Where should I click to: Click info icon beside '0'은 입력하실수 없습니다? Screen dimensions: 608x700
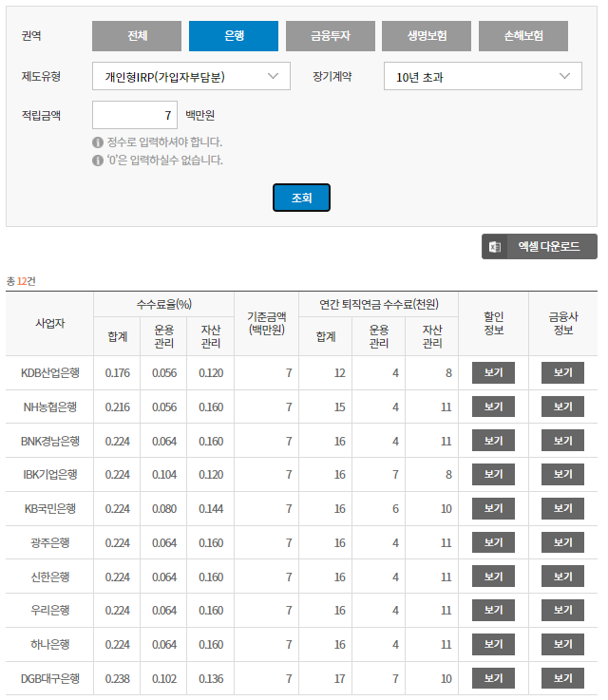(x=98, y=161)
